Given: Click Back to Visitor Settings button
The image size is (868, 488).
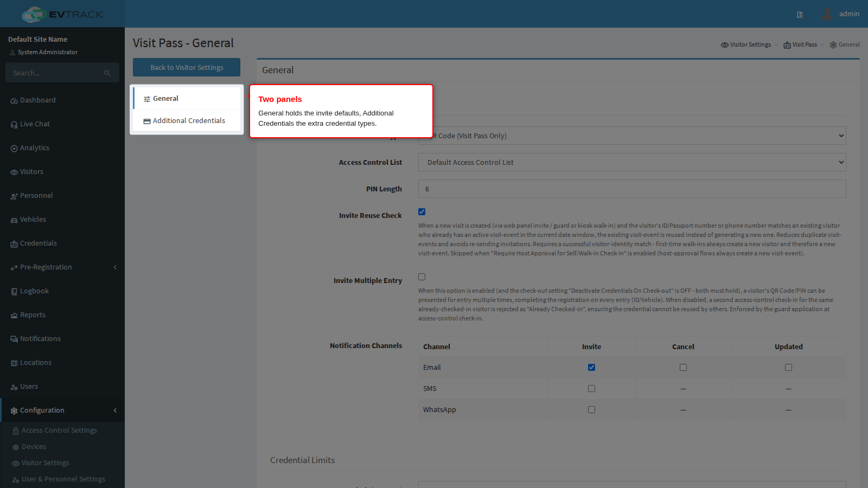Looking at the screenshot, I should point(187,67).
